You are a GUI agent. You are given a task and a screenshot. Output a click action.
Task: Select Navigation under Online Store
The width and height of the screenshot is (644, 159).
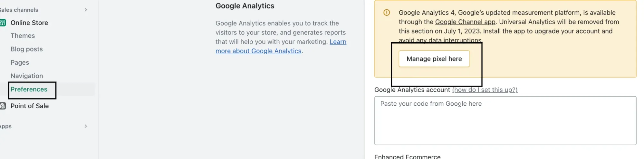click(27, 76)
